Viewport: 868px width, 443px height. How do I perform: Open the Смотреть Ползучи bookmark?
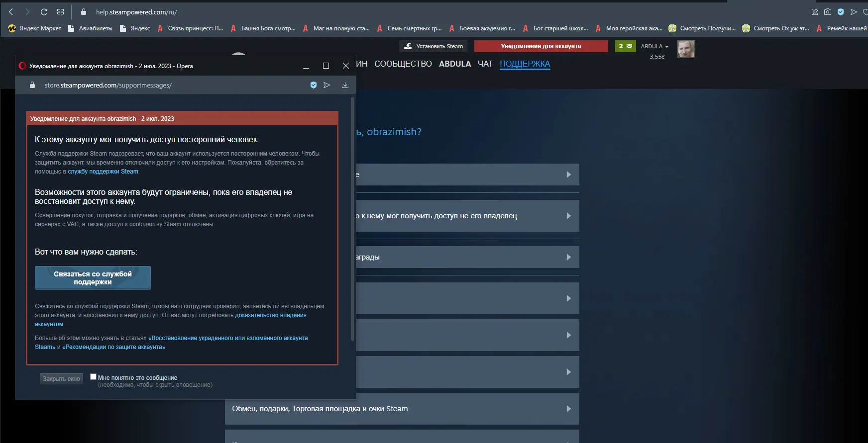click(x=702, y=28)
